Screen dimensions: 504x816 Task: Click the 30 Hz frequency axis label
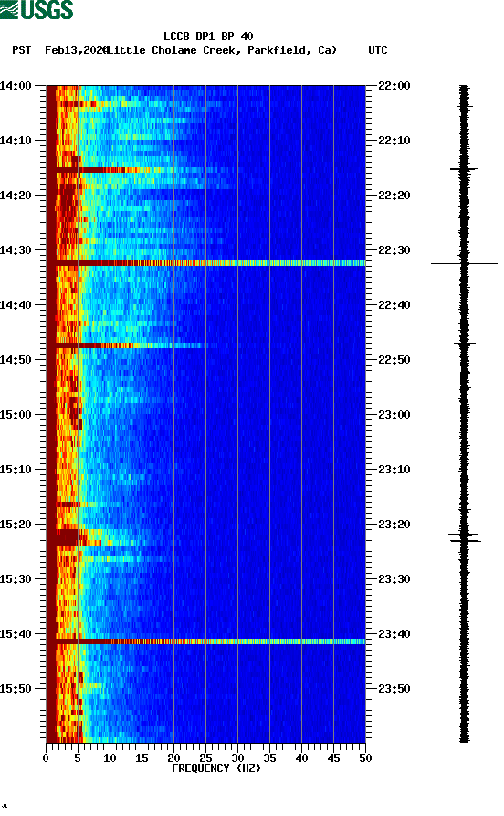pos(237,758)
